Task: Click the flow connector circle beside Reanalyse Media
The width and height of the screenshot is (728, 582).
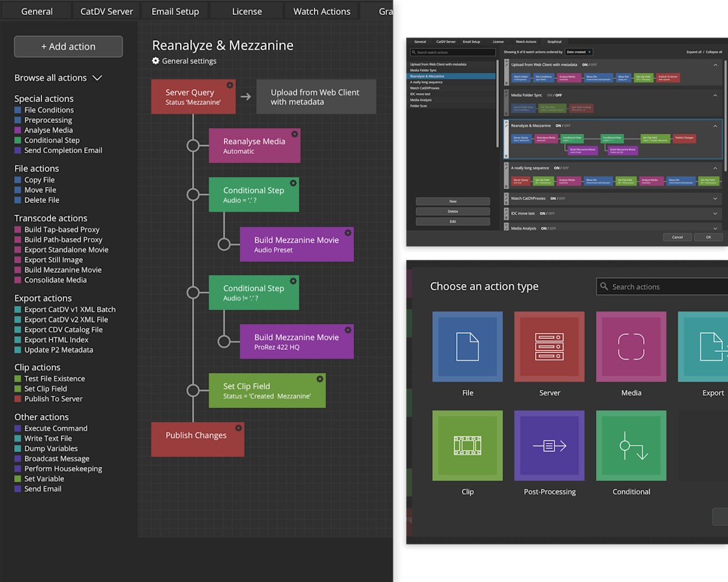Action: (193, 145)
